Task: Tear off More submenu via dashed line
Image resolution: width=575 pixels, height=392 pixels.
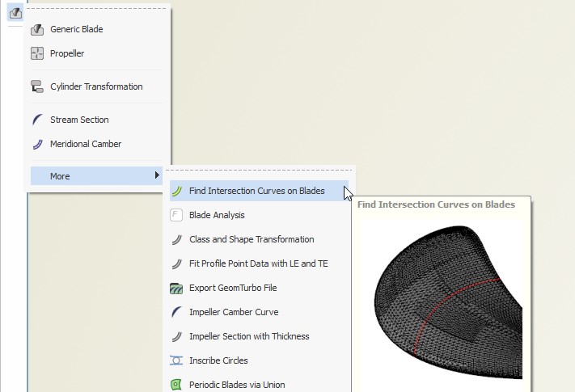Action: click(259, 170)
